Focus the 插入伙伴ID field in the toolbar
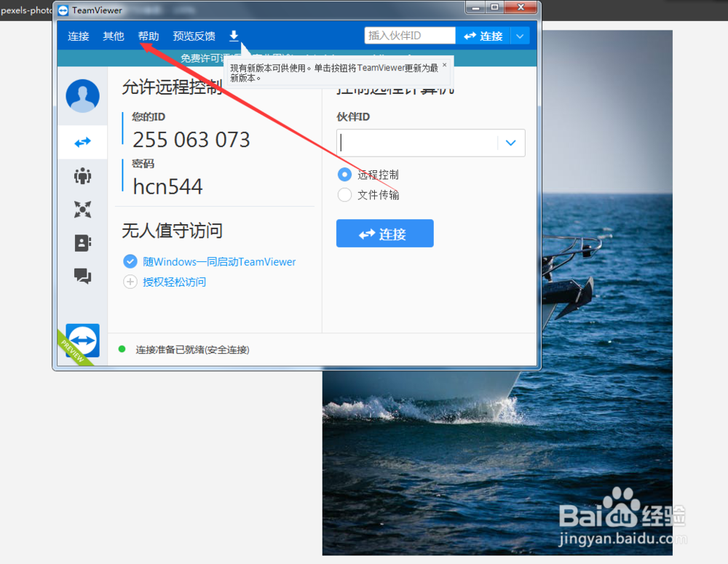728x564 pixels. point(410,35)
